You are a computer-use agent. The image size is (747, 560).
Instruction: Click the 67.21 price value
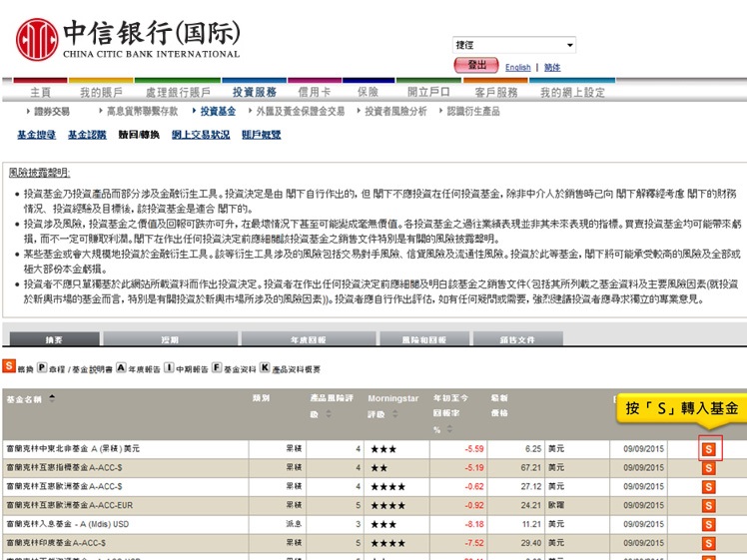pos(530,467)
